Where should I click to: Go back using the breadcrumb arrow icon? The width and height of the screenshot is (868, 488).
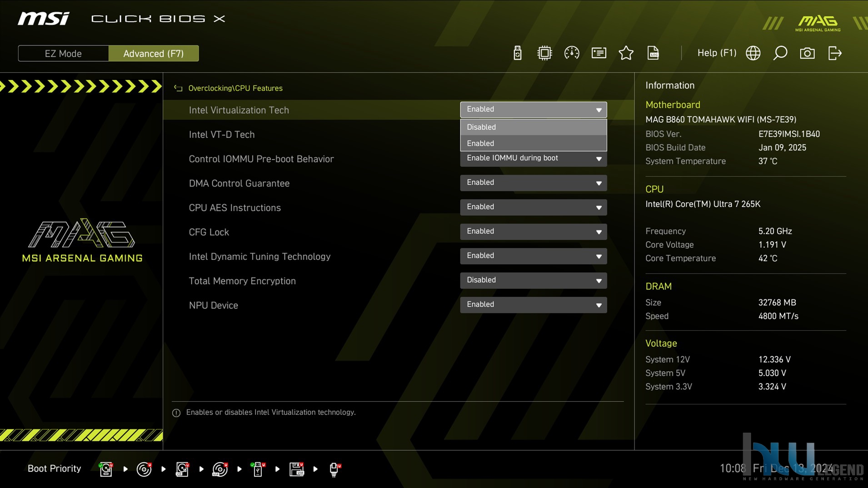pos(178,88)
